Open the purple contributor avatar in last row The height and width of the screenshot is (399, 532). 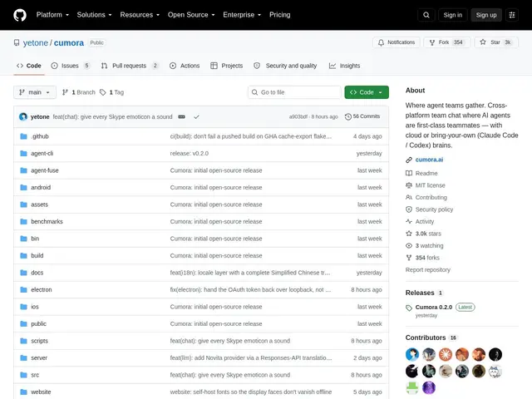[429, 388]
